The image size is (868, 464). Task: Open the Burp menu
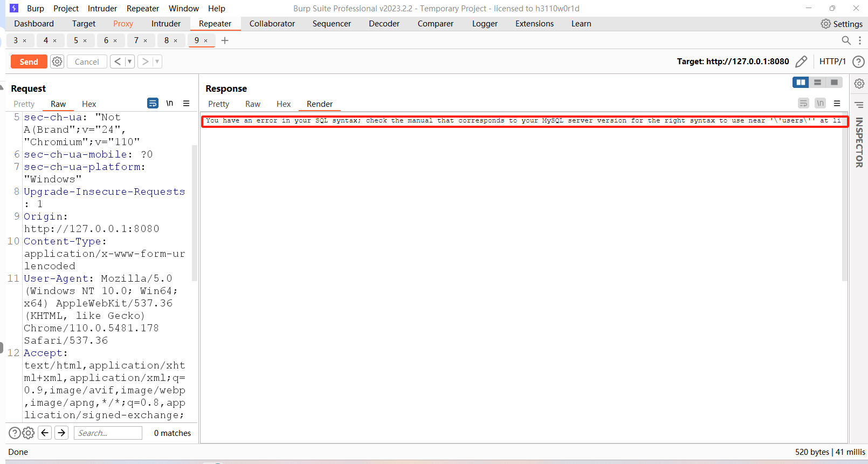(36, 9)
